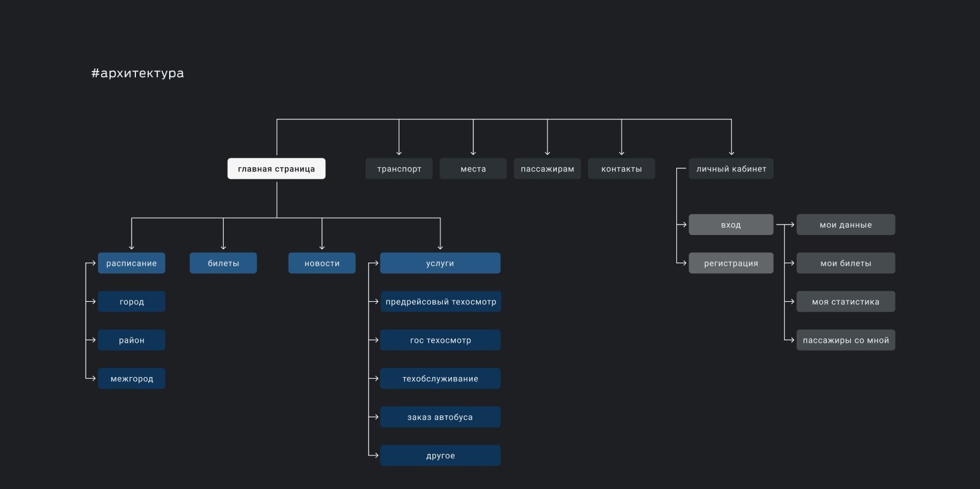Click the контакты node

pyautogui.click(x=621, y=169)
